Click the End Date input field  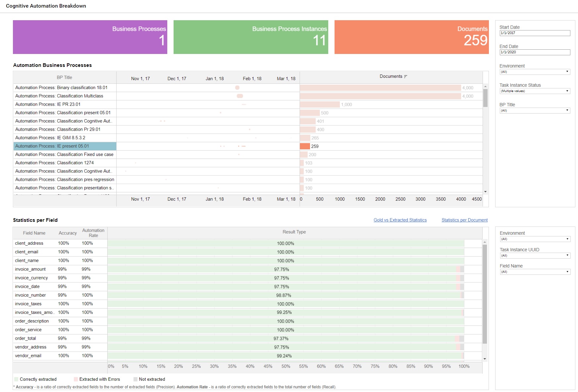tap(535, 52)
